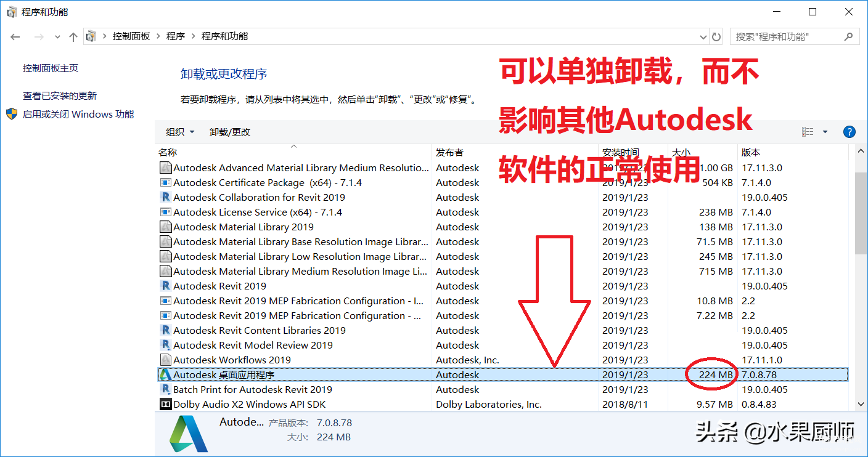Select Autodesk 桌面应用程序 entry

[502, 374]
